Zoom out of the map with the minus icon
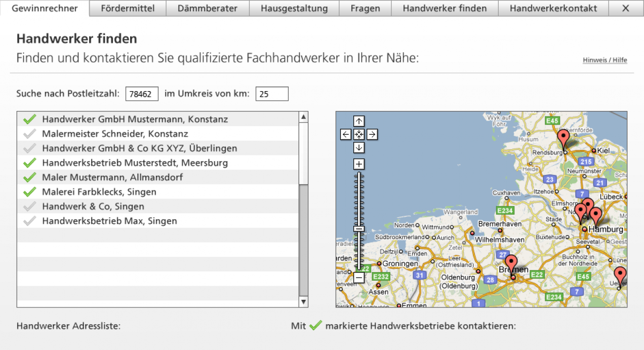 pyautogui.click(x=359, y=278)
